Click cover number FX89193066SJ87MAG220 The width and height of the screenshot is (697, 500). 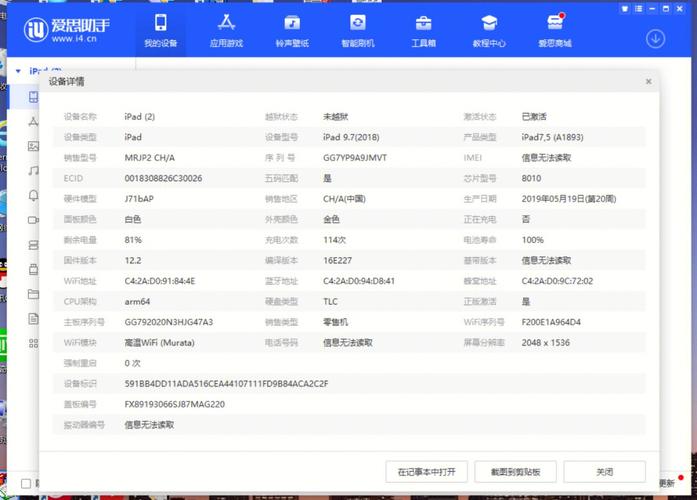pyautogui.click(x=174, y=404)
